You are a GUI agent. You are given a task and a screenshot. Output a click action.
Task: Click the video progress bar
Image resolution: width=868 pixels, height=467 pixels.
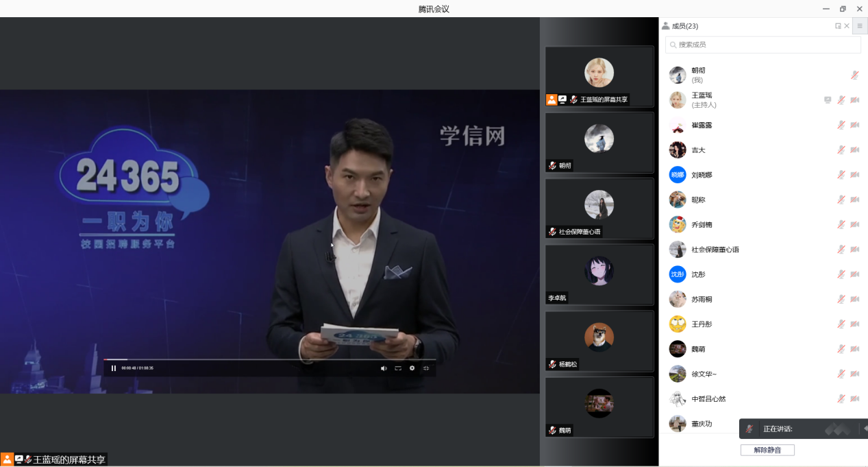(x=269, y=359)
